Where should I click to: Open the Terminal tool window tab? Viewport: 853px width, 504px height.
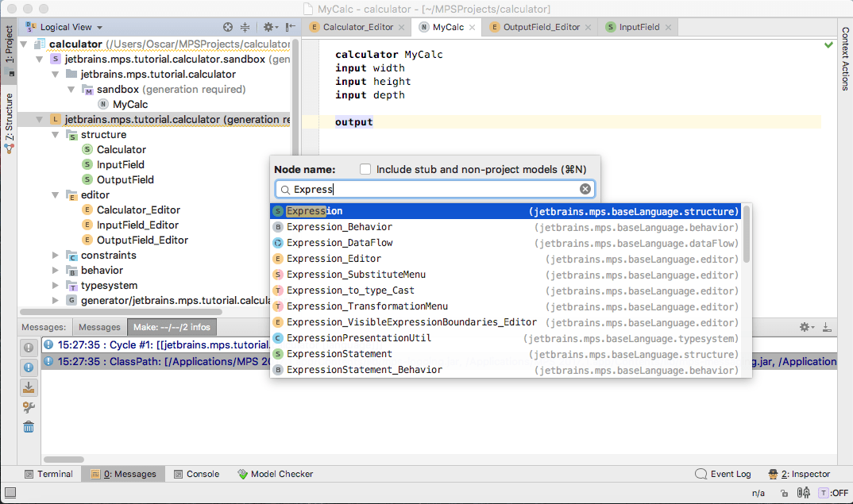pyautogui.click(x=48, y=474)
